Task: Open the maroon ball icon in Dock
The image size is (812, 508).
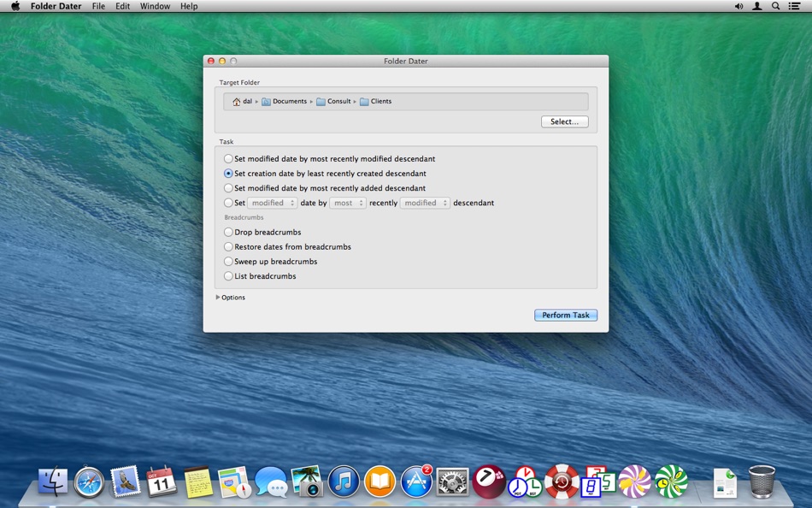Action: point(489,481)
